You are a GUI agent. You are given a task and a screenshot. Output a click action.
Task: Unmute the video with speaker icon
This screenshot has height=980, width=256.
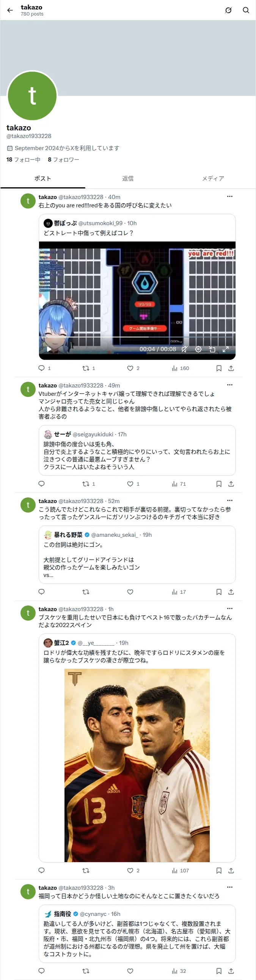click(x=184, y=349)
